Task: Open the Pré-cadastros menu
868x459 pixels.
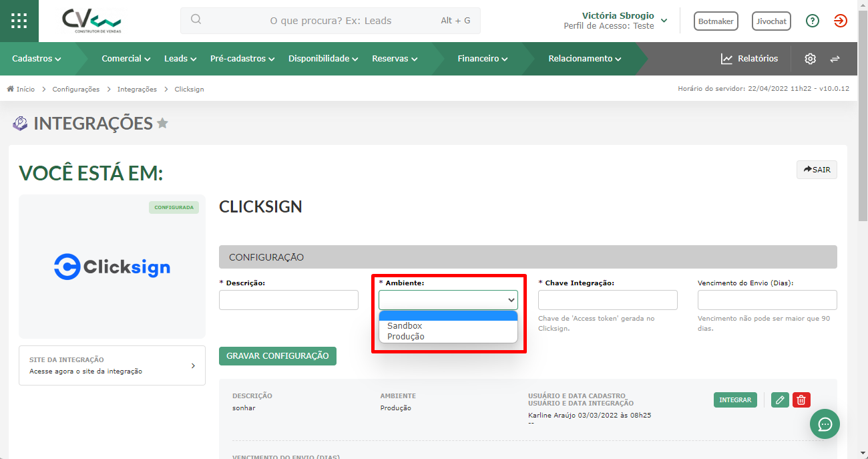Action: click(242, 59)
